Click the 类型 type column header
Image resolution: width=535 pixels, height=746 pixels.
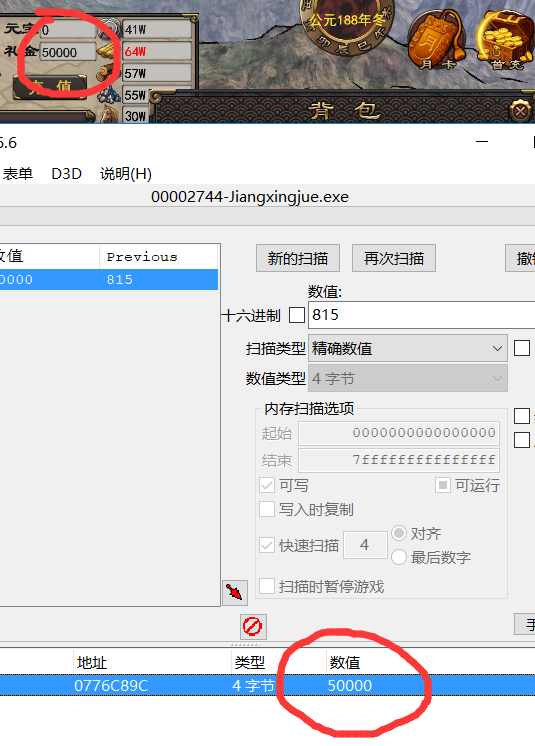coord(250,662)
